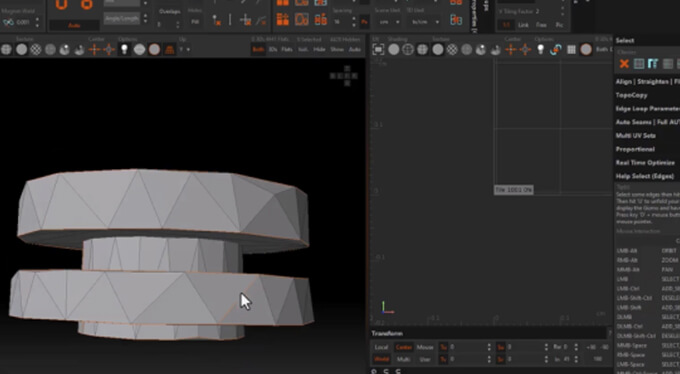Click Show button in 3D viewport toolbar
Image resolution: width=680 pixels, height=374 pixels.
337,49
